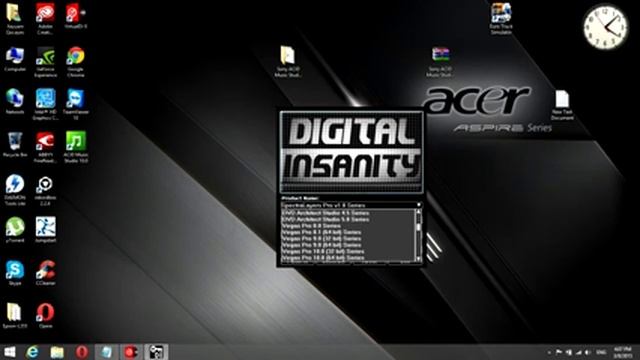Open Opera from the taskbar
The image size is (640, 360).
[82, 352]
